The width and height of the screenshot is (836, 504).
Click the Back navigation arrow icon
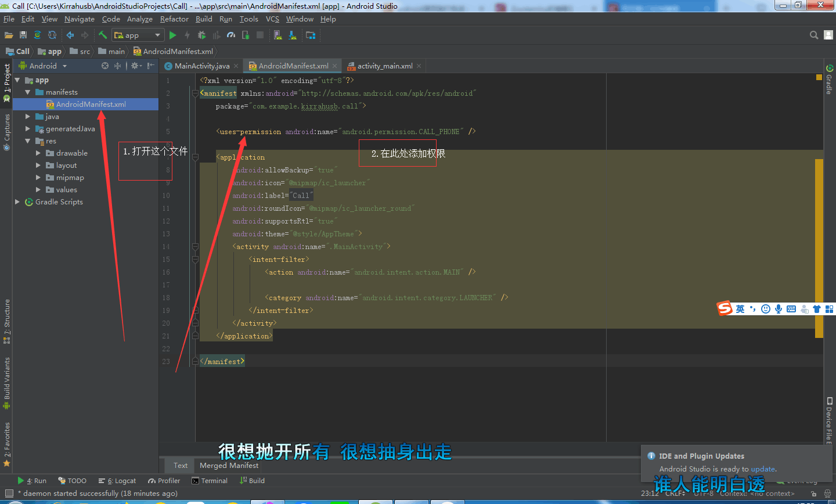pyautogui.click(x=70, y=35)
